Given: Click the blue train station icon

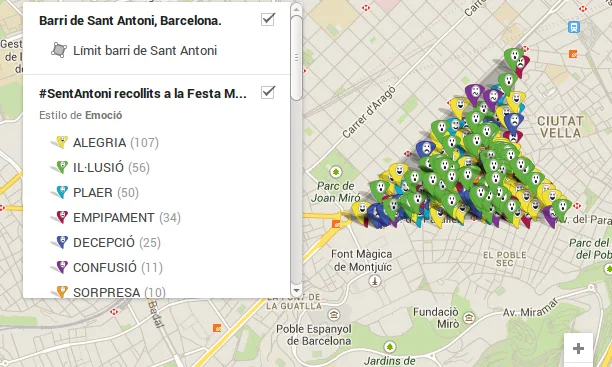Looking at the screenshot, I should tap(573, 27).
